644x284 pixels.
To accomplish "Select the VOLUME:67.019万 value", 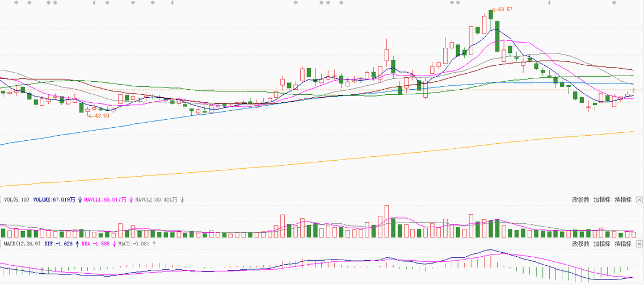I will [54, 200].
